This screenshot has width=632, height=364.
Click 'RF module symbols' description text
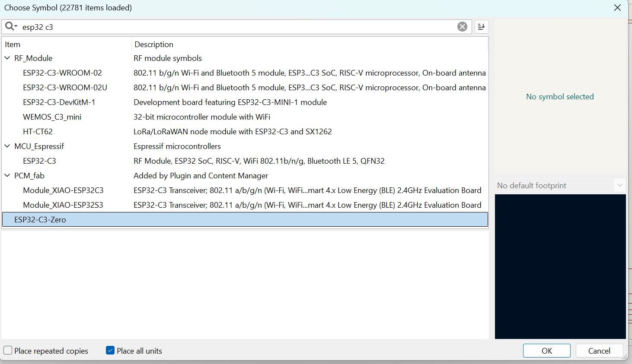(x=168, y=58)
